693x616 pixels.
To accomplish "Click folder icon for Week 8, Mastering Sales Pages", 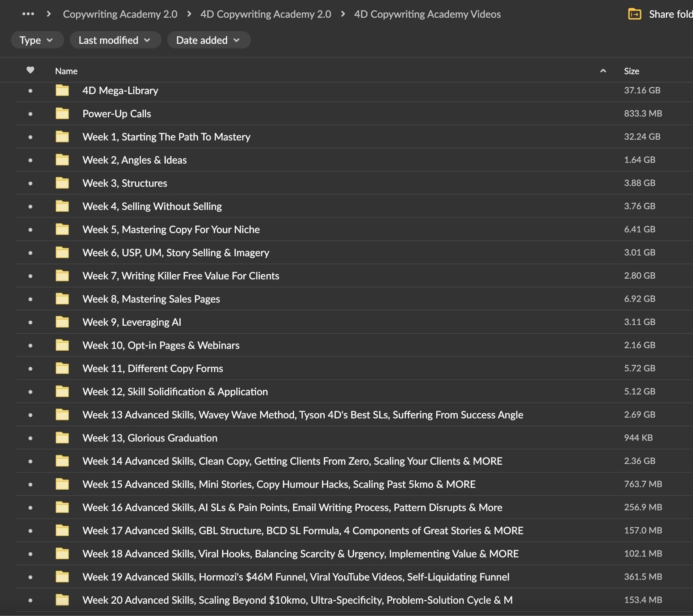I will tap(62, 299).
